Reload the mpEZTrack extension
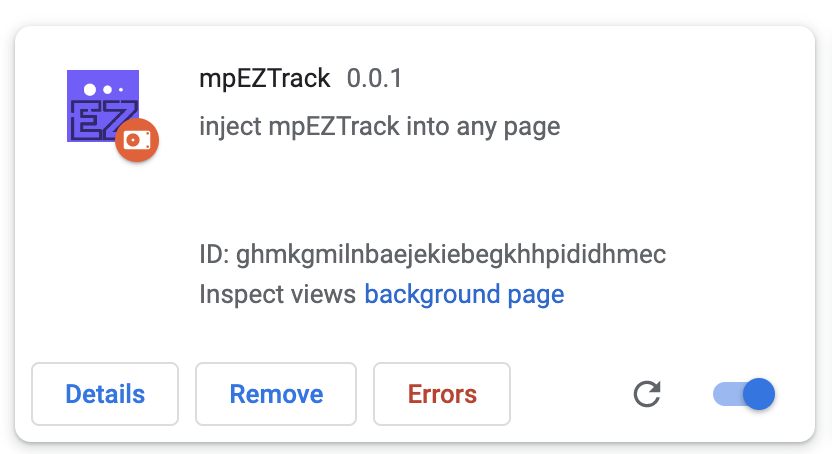This screenshot has width=832, height=454. coord(648,394)
